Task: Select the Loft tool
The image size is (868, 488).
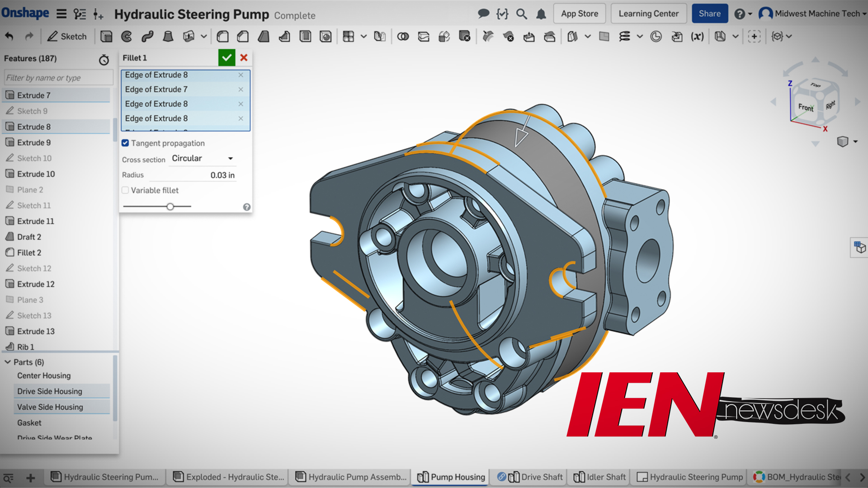Action: click(x=168, y=36)
